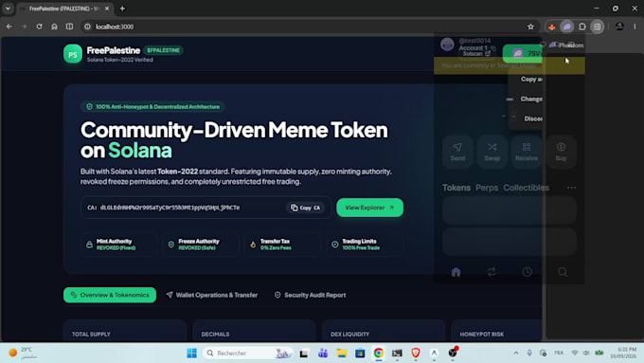644x363 pixels.
Task: Click the contract address text field
Action: coord(206,208)
